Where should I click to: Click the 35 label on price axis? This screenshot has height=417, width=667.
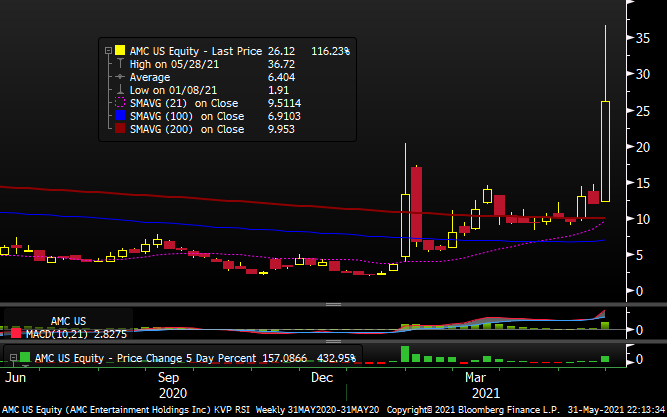643,38
